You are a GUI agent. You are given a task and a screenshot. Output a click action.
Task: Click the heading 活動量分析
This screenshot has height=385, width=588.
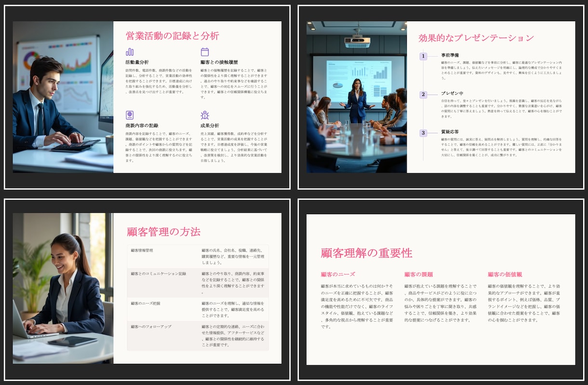point(137,63)
